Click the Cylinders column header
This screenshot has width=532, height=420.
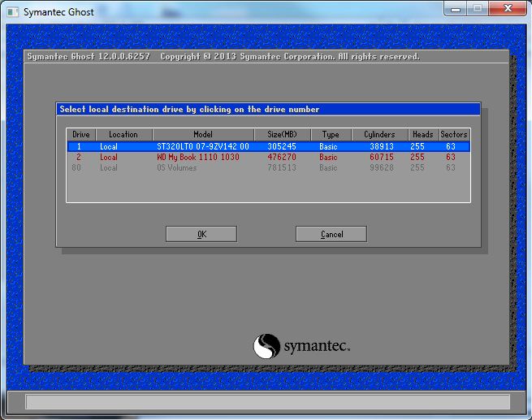[379, 134]
